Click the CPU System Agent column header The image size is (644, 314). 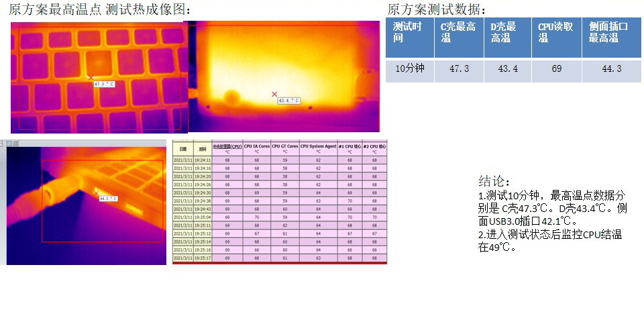pyautogui.click(x=317, y=148)
